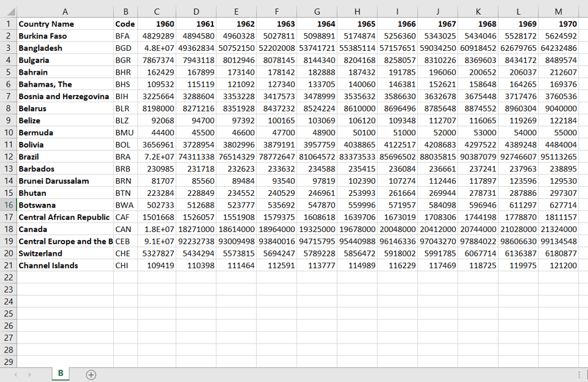Screen dimensions: 588x382
Task: Click the Country Name header cell
Action: pos(66,24)
